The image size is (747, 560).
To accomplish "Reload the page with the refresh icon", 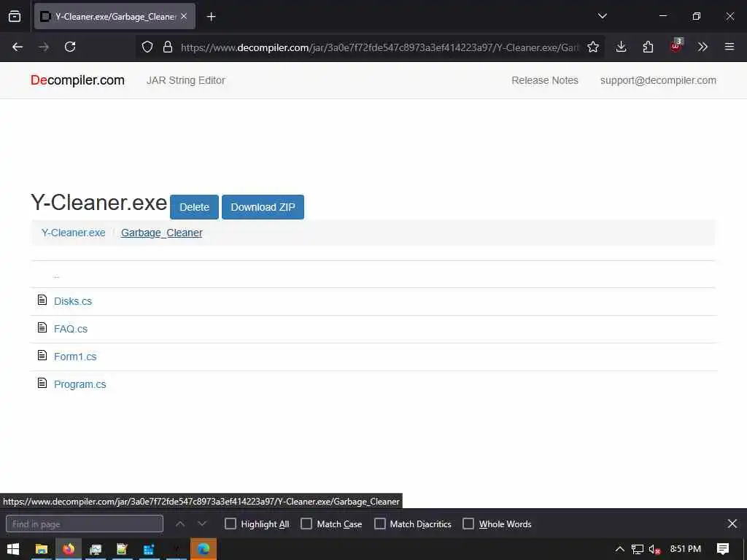I will coord(70,47).
